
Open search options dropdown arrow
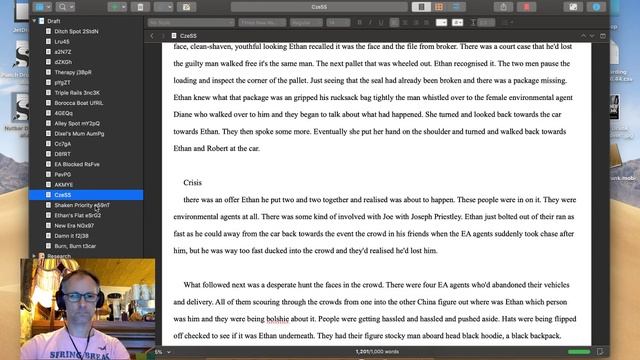point(71,7)
